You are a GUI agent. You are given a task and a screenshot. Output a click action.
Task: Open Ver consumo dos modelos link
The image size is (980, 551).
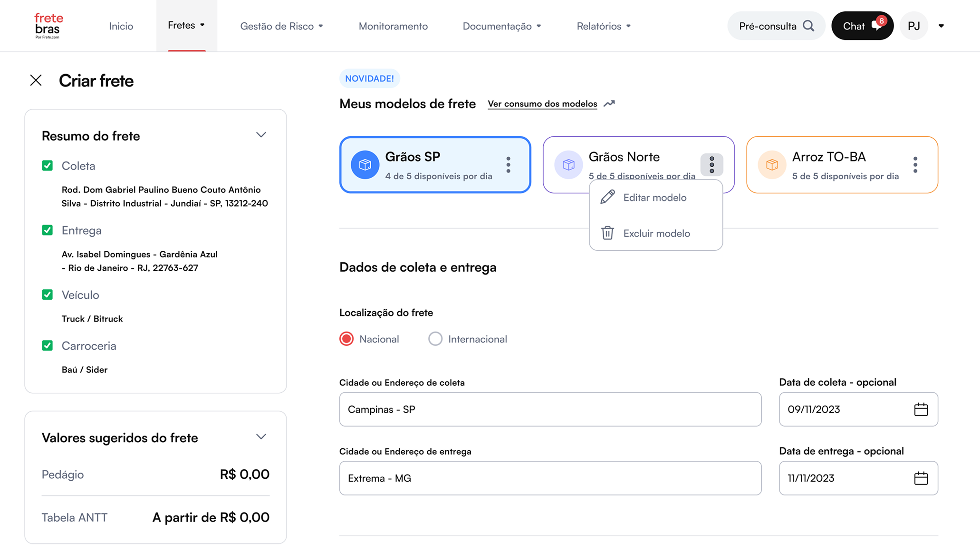[542, 104]
